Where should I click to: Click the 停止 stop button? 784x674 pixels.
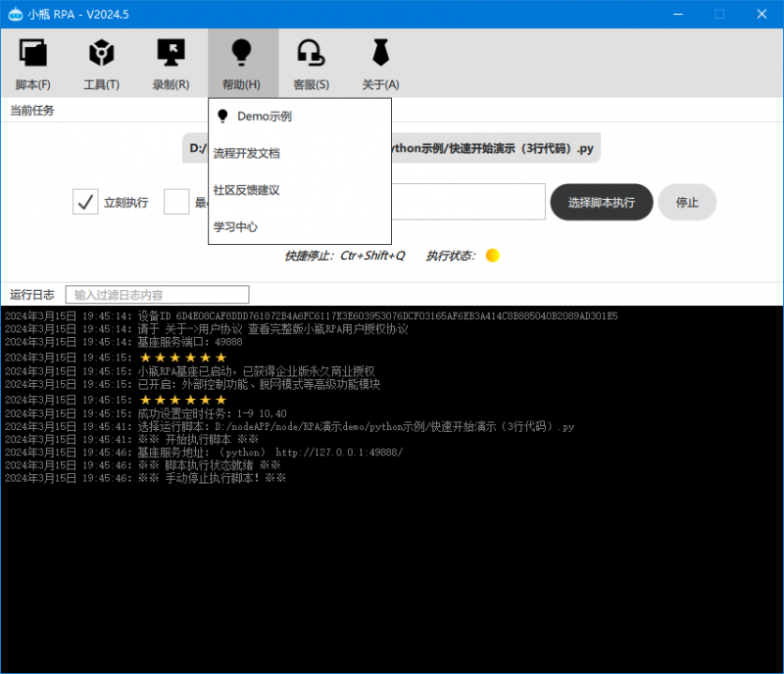(687, 202)
